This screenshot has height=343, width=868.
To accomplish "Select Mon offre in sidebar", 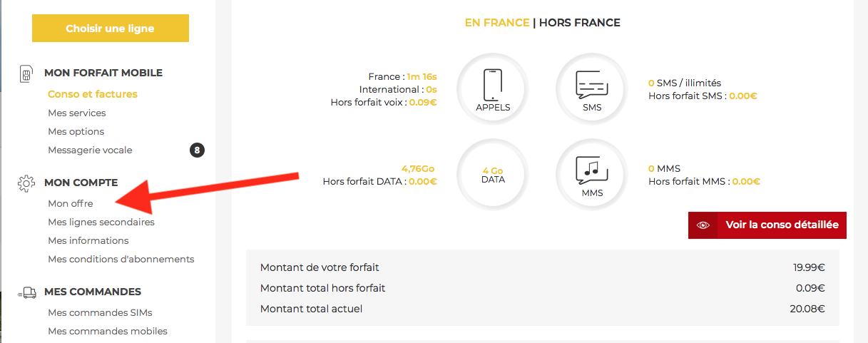I will point(71,203).
